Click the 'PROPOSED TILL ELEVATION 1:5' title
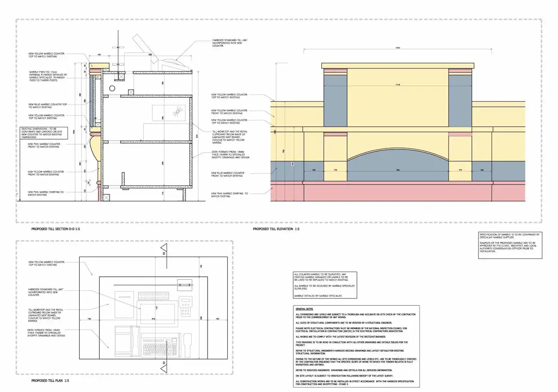Image resolution: width=558 pixels, height=392 pixels. (x=275, y=229)
